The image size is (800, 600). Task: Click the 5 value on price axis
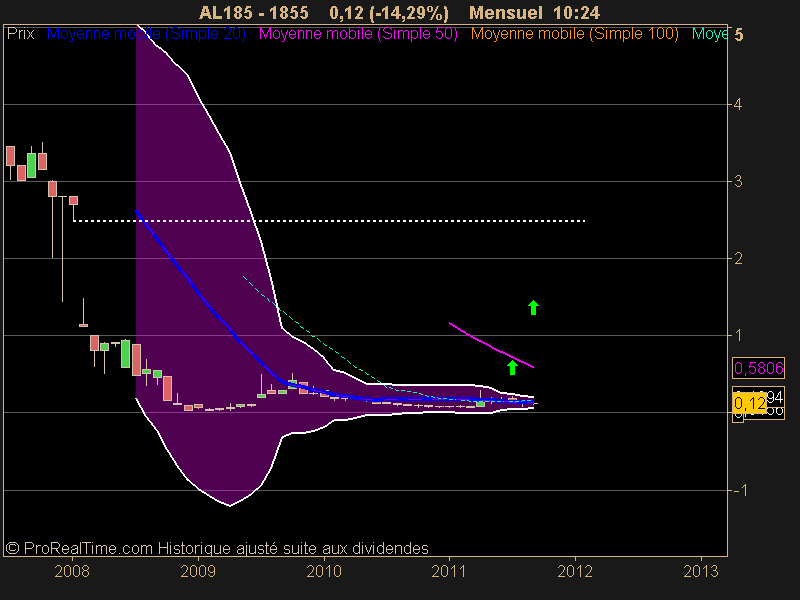(739, 35)
